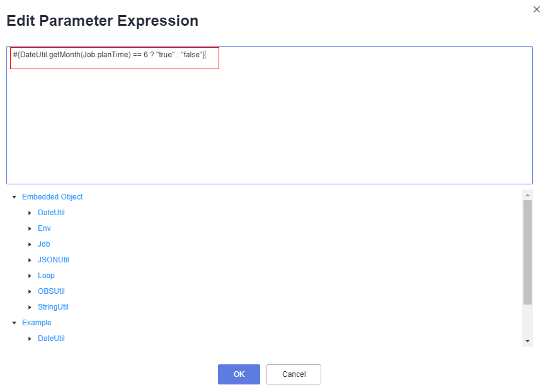Close the Edit Parameter Expression dialog
The height and width of the screenshot is (392, 543).
click(536, 9)
